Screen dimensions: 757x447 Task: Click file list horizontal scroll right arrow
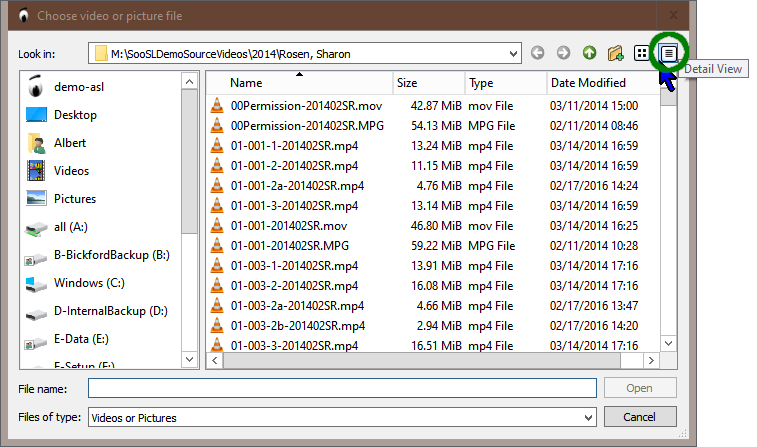(x=651, y=361)
